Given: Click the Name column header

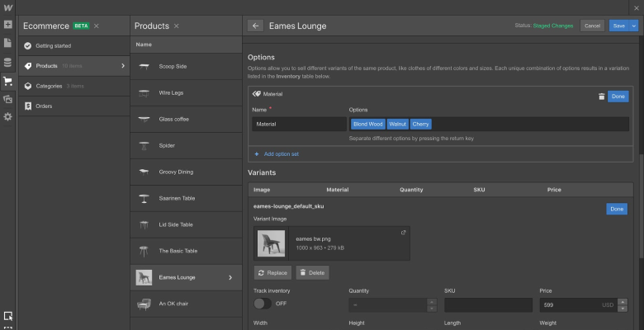Looking at the screenshot, I should [144, 45].
